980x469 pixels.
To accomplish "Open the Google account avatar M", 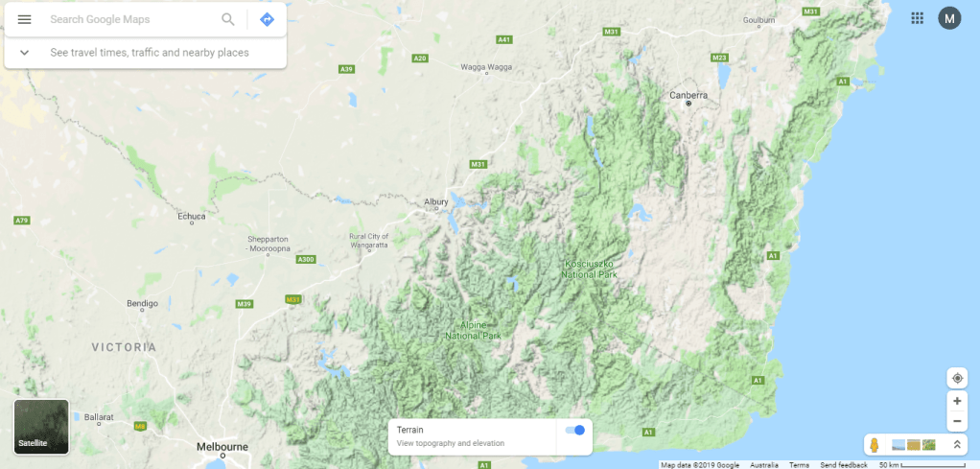I will coord(949,18).
